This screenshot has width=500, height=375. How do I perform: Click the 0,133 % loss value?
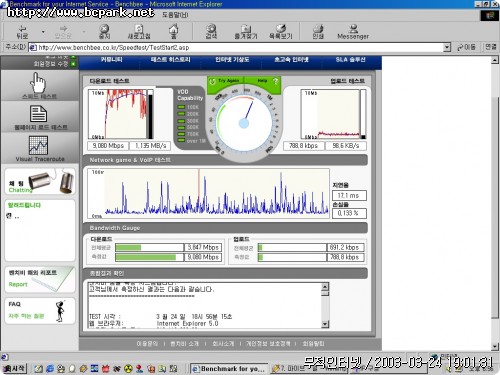(349, 213)
